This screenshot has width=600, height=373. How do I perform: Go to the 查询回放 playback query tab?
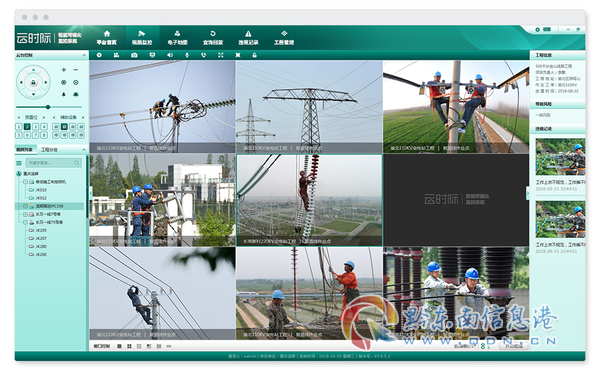tap(213, 37)
